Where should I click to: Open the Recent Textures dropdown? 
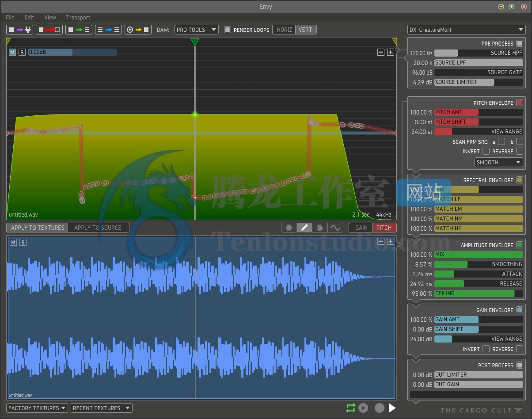point(101,408)
